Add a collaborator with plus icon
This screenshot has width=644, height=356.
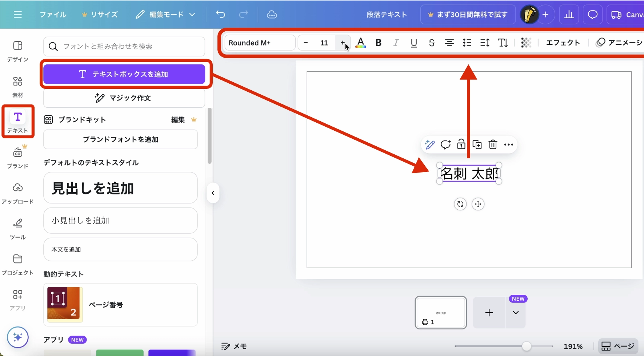(545, 15)
